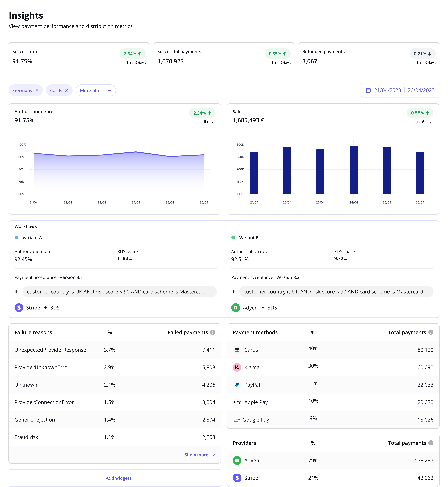Click the Payment methods Total payments info icon

point(431,332)
